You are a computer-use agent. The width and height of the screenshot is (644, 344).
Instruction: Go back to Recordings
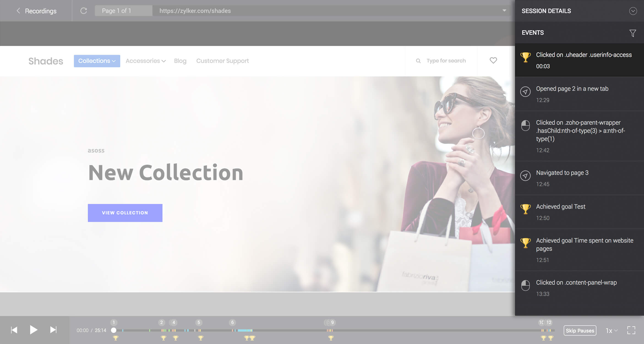(x=37, y=11)
